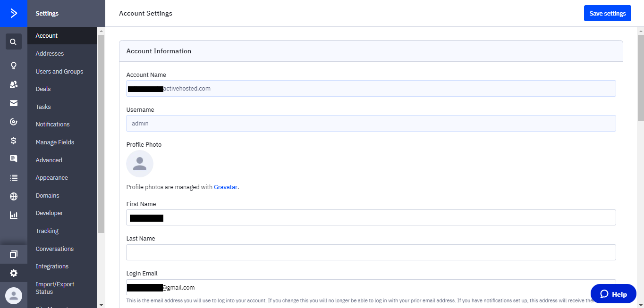Viewport: 644px width, 308px height.
Task: Open the Campaigns envelope icon
Action: click(14, 103)
